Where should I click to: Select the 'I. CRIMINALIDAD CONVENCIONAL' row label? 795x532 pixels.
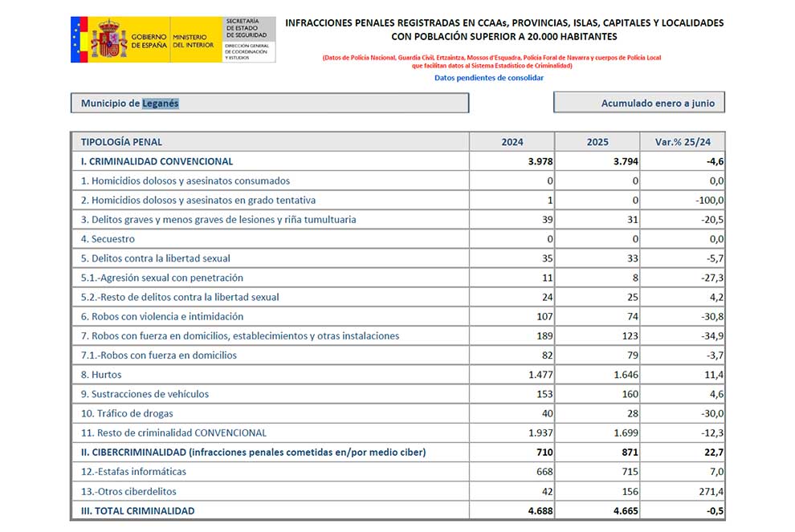pyautogui.click(x=157, y=161)
